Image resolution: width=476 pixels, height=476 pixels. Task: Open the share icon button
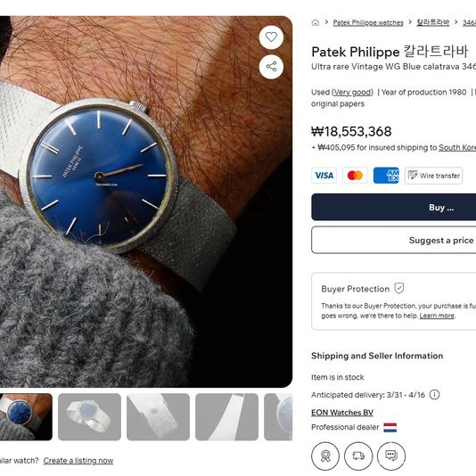(271, 67)
